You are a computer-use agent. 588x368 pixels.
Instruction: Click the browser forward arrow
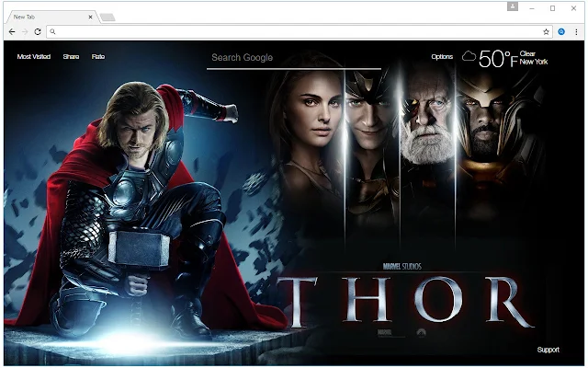(x=25, y=32)
